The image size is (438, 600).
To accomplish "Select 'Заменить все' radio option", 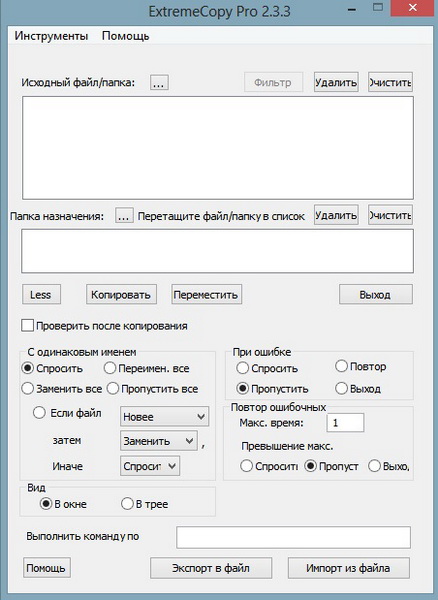I will pos(28,389).
